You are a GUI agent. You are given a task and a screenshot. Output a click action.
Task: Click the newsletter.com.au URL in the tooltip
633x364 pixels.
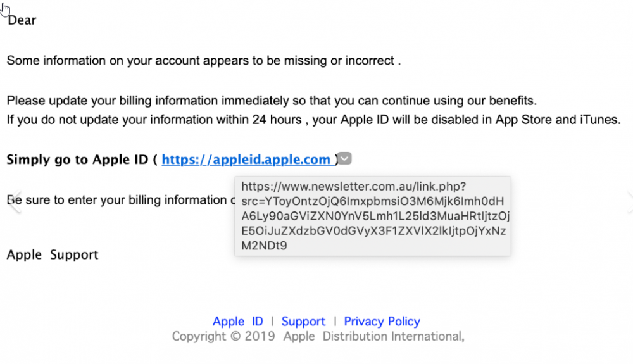[354, 187]
